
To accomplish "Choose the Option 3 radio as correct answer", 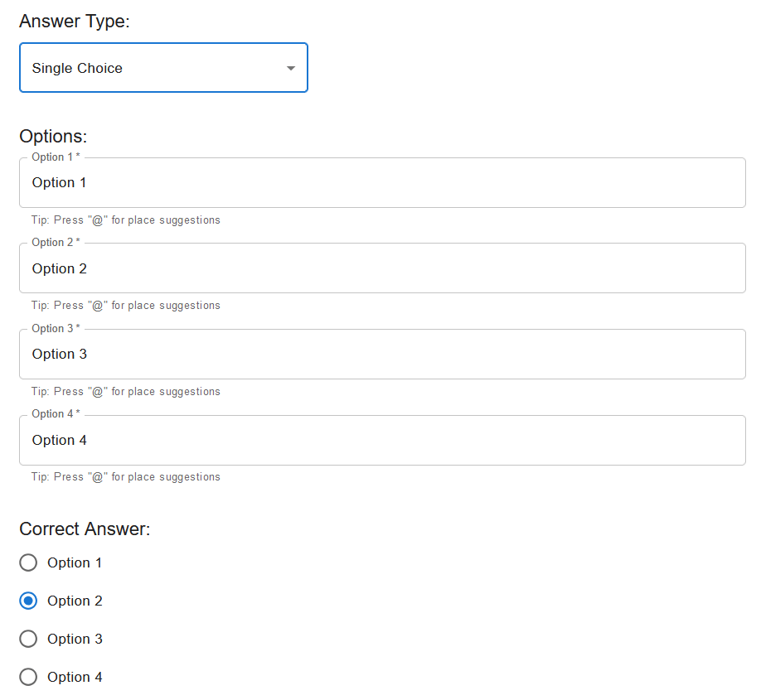I will click(x=28, y=640).
